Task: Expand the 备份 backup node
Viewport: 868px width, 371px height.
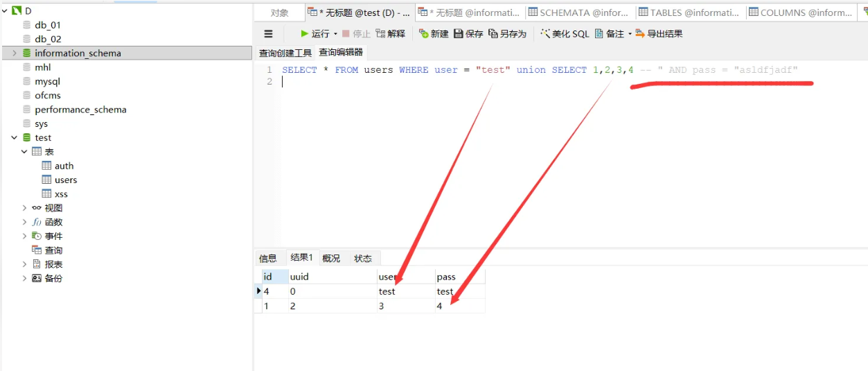Action: pos(24,278)
